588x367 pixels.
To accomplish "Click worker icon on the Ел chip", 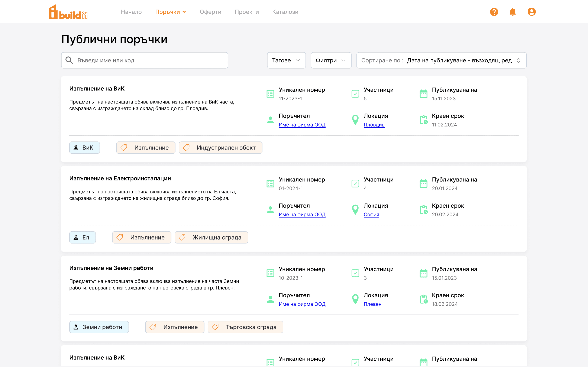I will pyautogui.click(x=76, y=237).
